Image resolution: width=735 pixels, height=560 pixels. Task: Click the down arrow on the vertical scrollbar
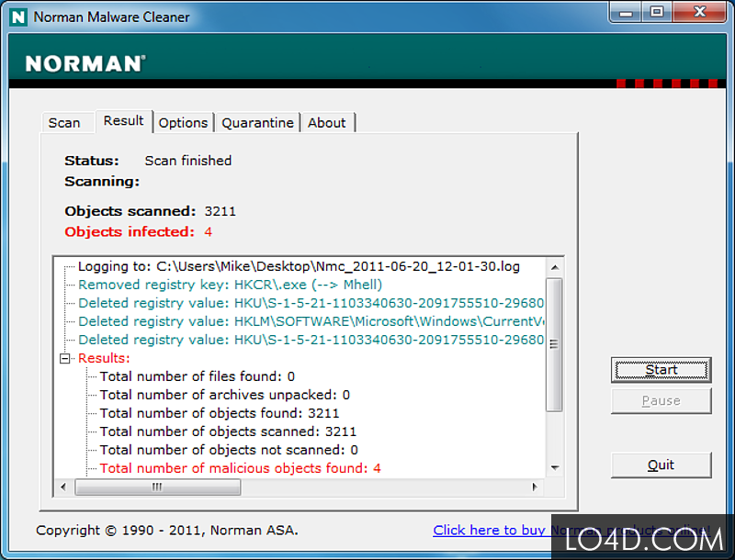pos(555,467)
